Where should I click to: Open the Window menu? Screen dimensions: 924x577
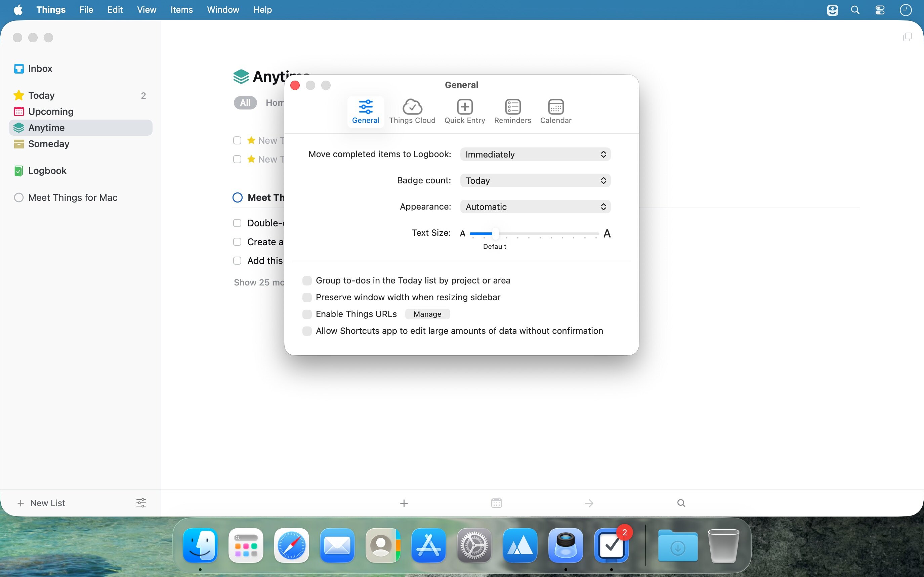pyautogui.click(x=223, y=9)
